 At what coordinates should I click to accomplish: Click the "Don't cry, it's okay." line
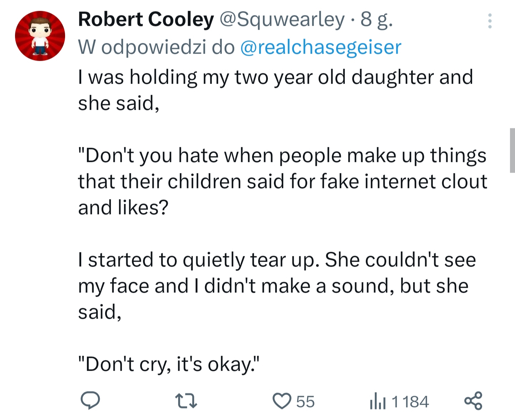click(x=168, y=364)
